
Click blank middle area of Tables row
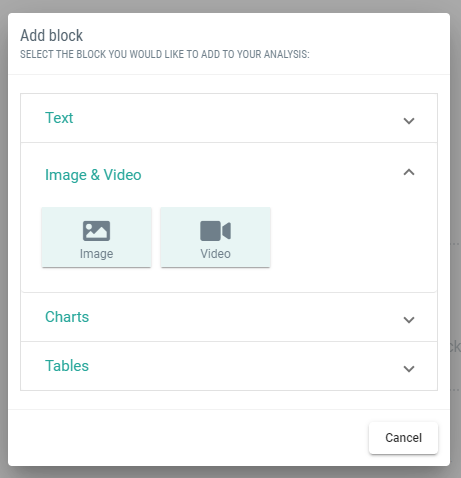tap(233, 366)
